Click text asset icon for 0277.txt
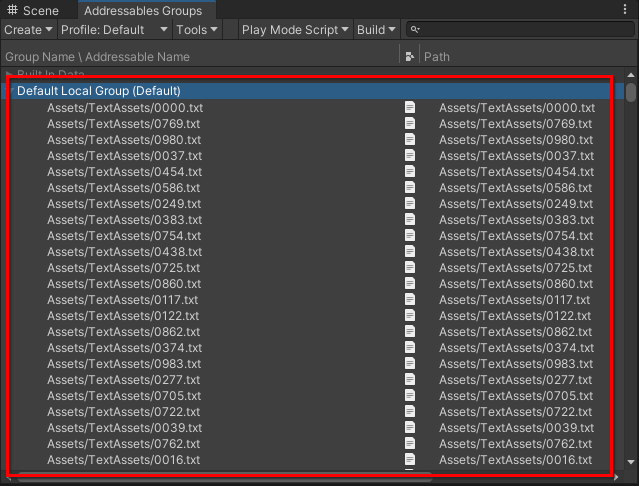This screenshot has height=486, width=639. [x=410, y=379]
